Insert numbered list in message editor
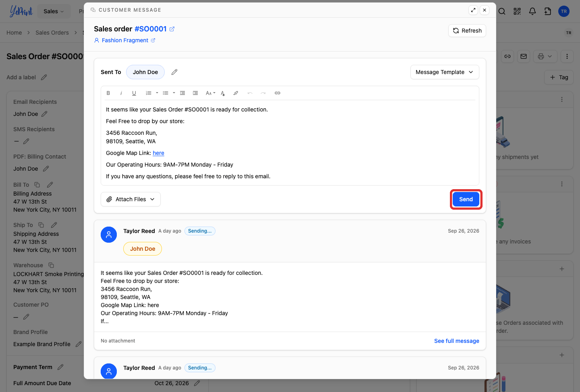This screenshot has width=580, height=392. click(x=149, y=93)
